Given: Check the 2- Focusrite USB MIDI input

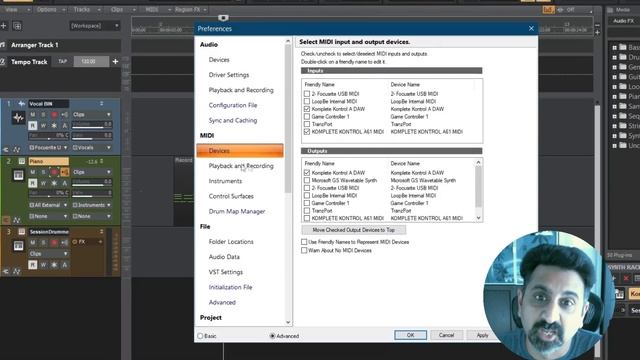Looking at the screenshot, I should click(307, 94).
